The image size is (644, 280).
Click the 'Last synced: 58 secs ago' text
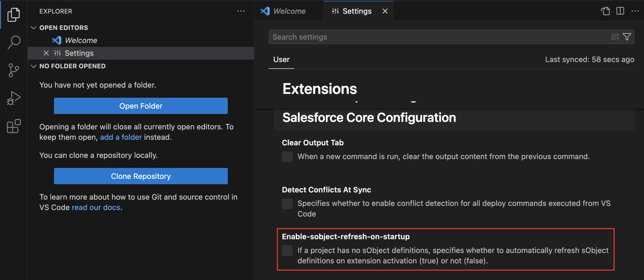(x=590, y=60)
